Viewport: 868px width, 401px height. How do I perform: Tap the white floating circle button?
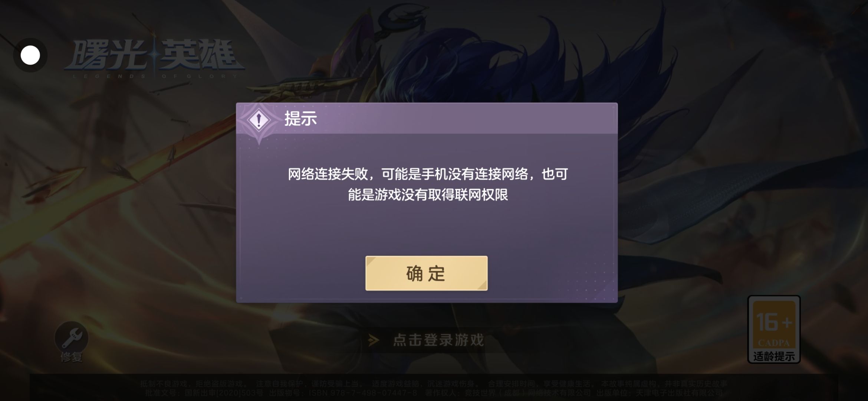tap(30, 55)
